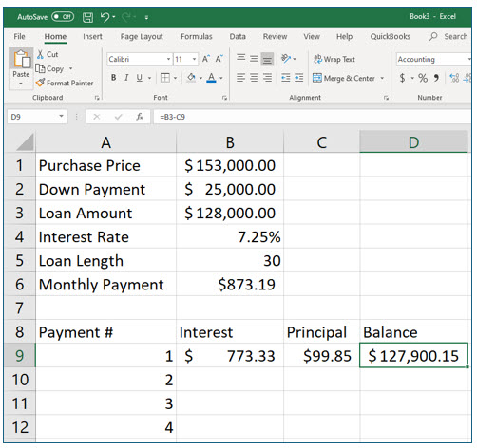Click the Paste clipboard icon
The image size is (477, 448).
(x=22, y=59)
